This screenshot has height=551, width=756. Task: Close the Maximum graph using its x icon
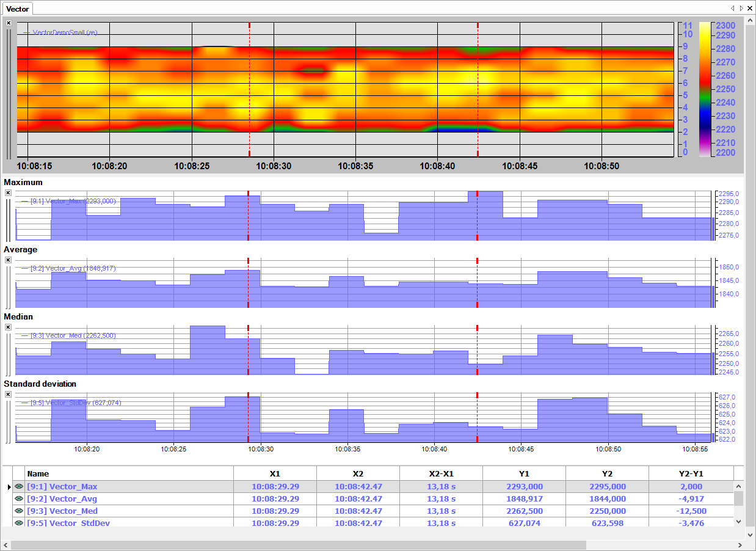click(x=8, y=192)
